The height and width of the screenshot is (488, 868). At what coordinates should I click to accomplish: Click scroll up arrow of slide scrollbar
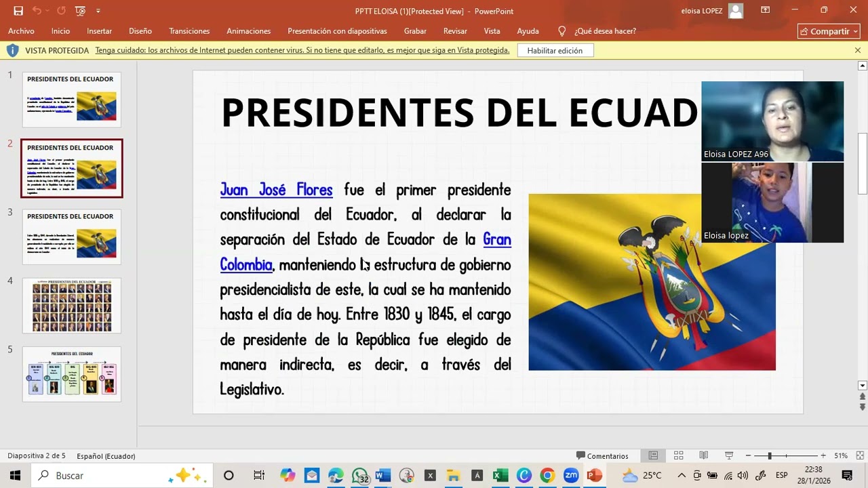[x=863, y=66]
